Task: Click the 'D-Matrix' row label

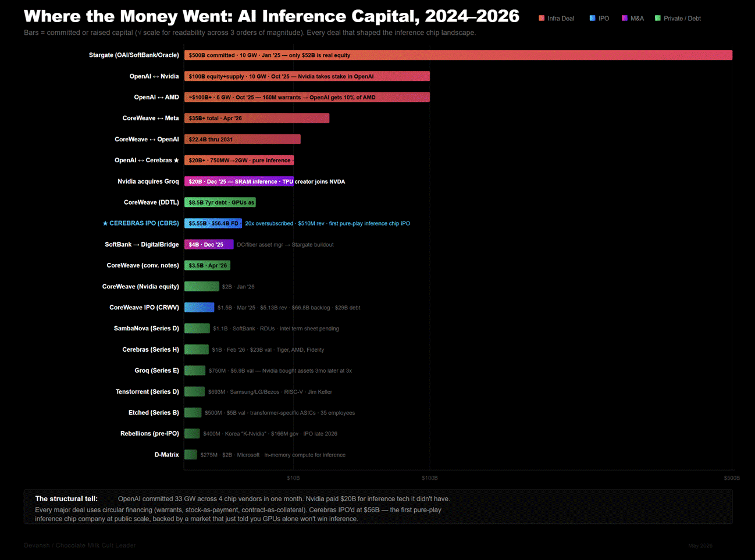Action: coord(166,455)
